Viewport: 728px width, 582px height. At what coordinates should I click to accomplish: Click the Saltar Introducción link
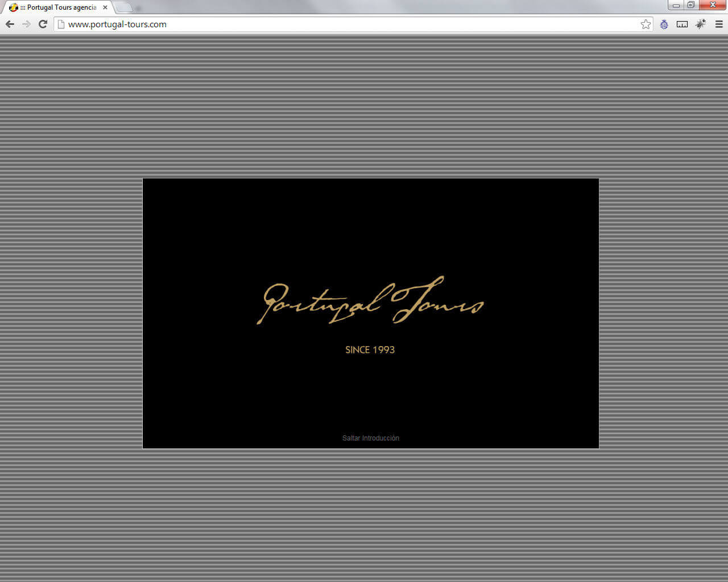[x=371, y=438]
